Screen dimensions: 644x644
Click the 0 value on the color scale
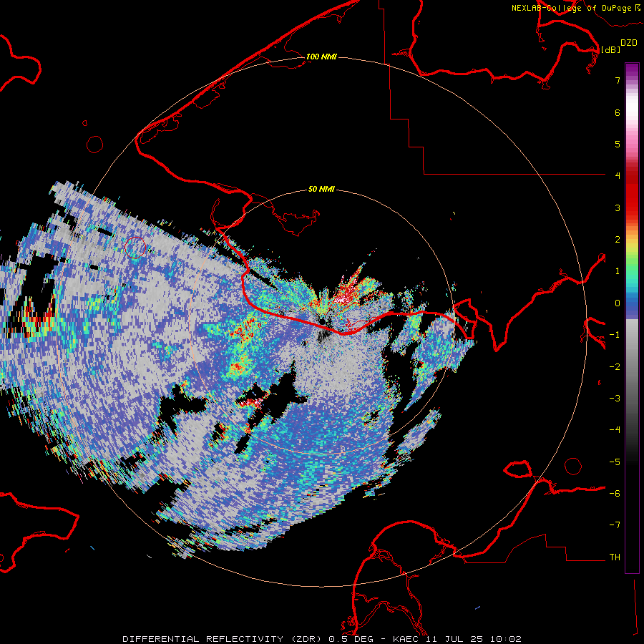click(x=617, y=303)
